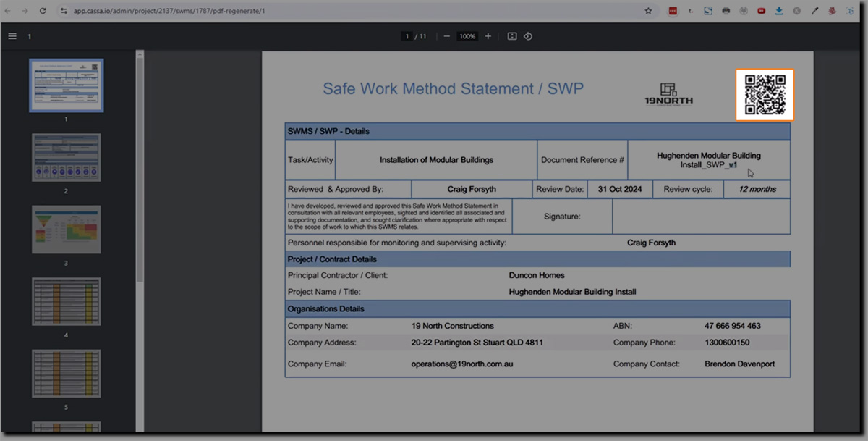The image size is (868, 441).
Task: Click the blue download extension icon
Action: point(779,11)
